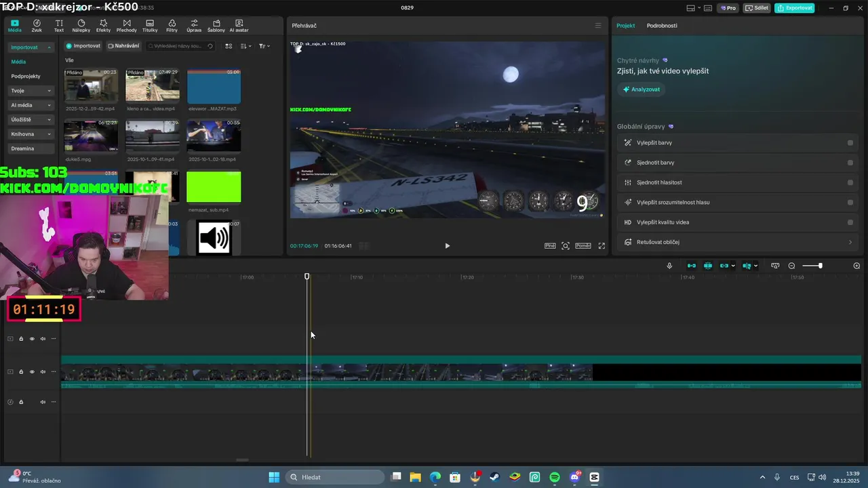Open keyboard shortcuts icon in title bar

pos(708,8)
